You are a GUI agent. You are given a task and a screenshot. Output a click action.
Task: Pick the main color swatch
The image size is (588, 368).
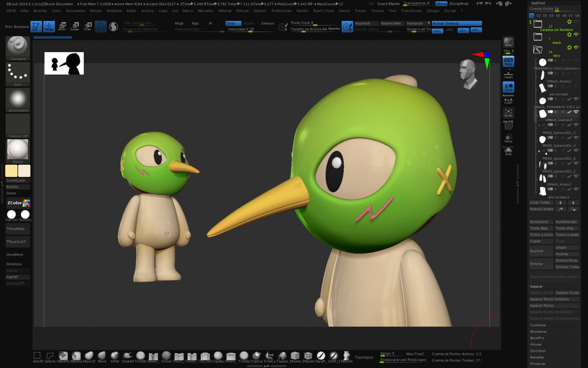[x=11, y=171]
